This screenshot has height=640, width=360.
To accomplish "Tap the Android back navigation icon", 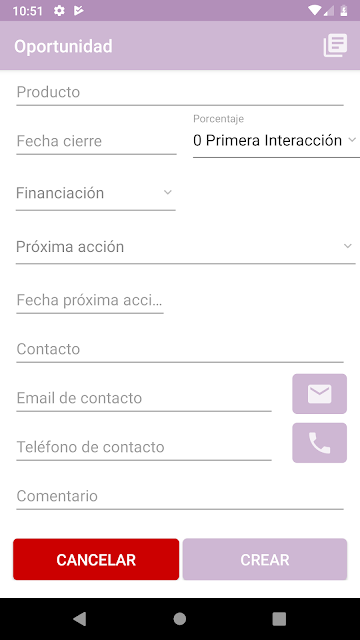I will (x=80, y=619).
